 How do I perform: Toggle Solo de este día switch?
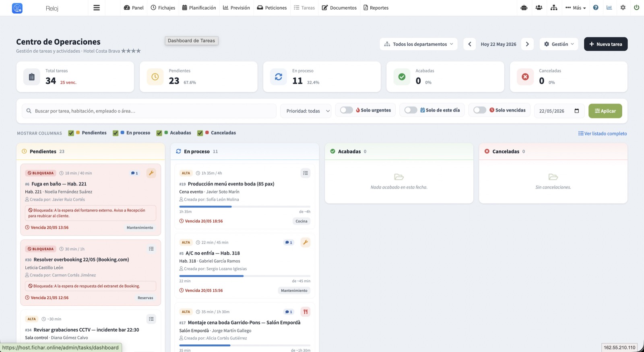click(x=411, y=110)
